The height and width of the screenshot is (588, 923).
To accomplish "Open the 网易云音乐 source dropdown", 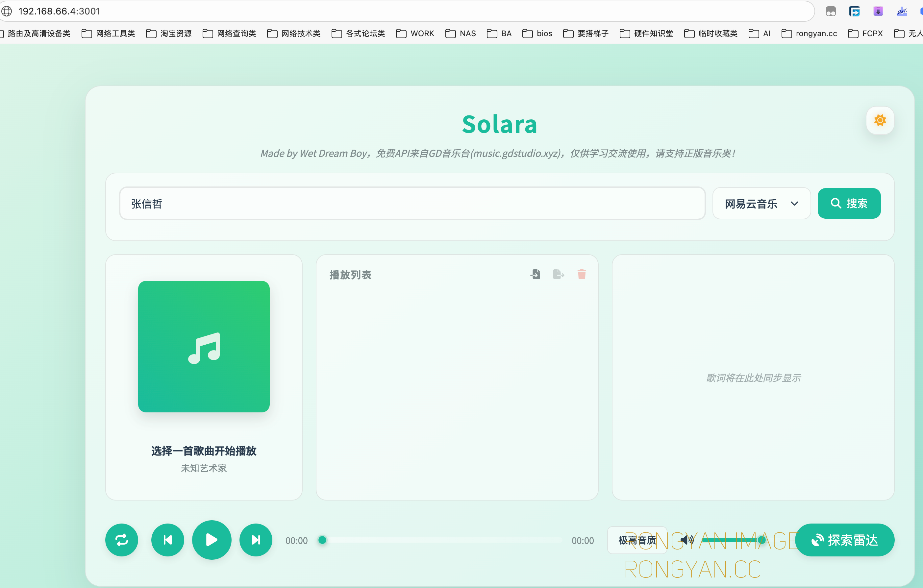I will [x=761, y=203].
